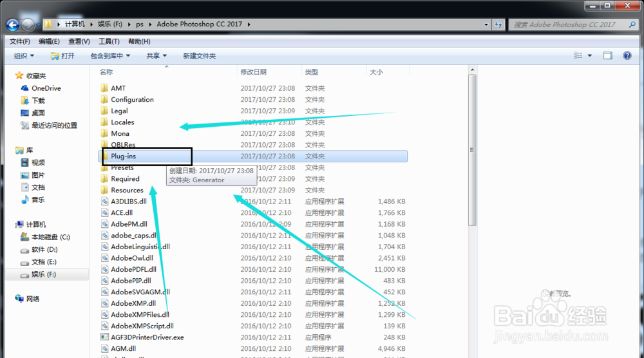Screen dimensions: 644x358
Task: Select the AdbePM.dll file
Action: [129, 224]
